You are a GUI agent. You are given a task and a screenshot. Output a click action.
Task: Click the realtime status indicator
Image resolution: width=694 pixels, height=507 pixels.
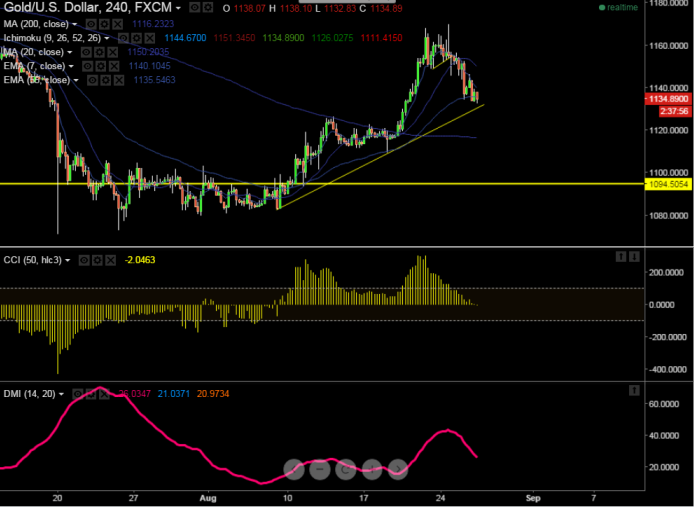pyautogui.click(x=618, y=8)
